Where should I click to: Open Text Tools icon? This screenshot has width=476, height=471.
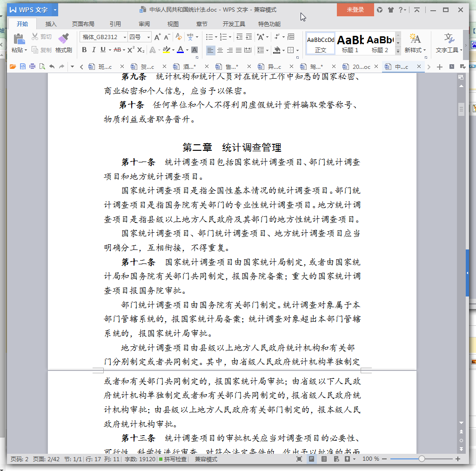pos(449,39)
